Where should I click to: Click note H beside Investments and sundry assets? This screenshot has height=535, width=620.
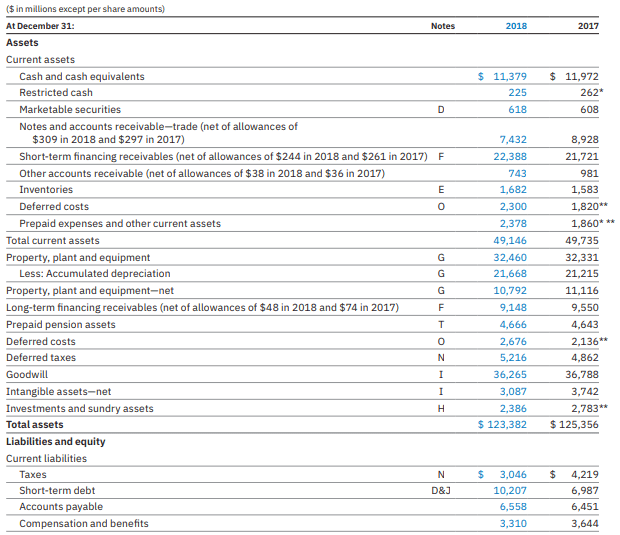click(x=441, y=408)
